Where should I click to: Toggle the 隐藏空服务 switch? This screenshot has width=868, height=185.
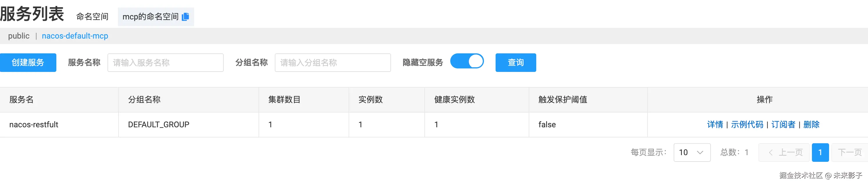click(467, 61)
